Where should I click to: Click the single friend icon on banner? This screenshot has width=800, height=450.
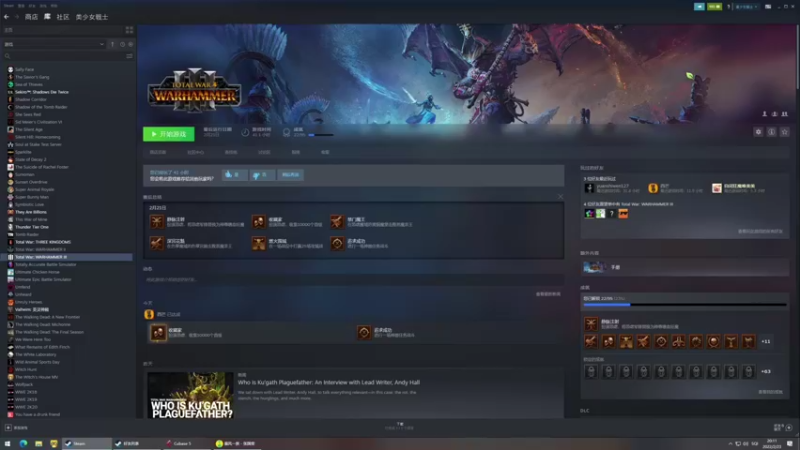[764, 114]
